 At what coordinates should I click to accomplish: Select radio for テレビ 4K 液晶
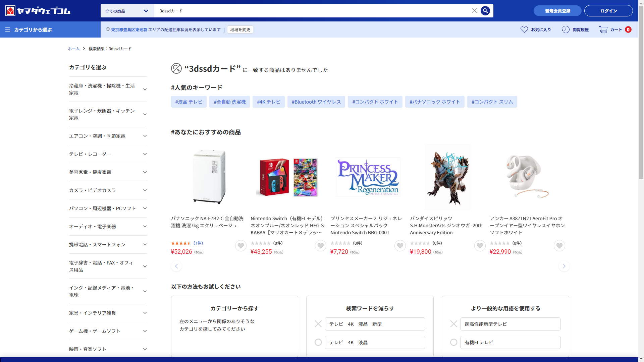[x=318, y=342]
